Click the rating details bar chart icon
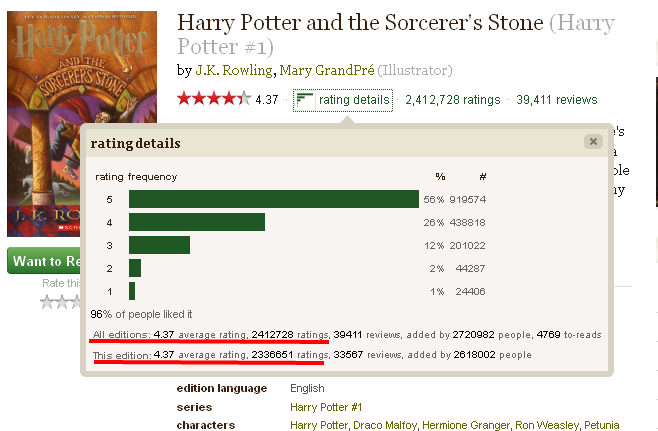Viewport: 658px width, 431px height. click(305, 99)
